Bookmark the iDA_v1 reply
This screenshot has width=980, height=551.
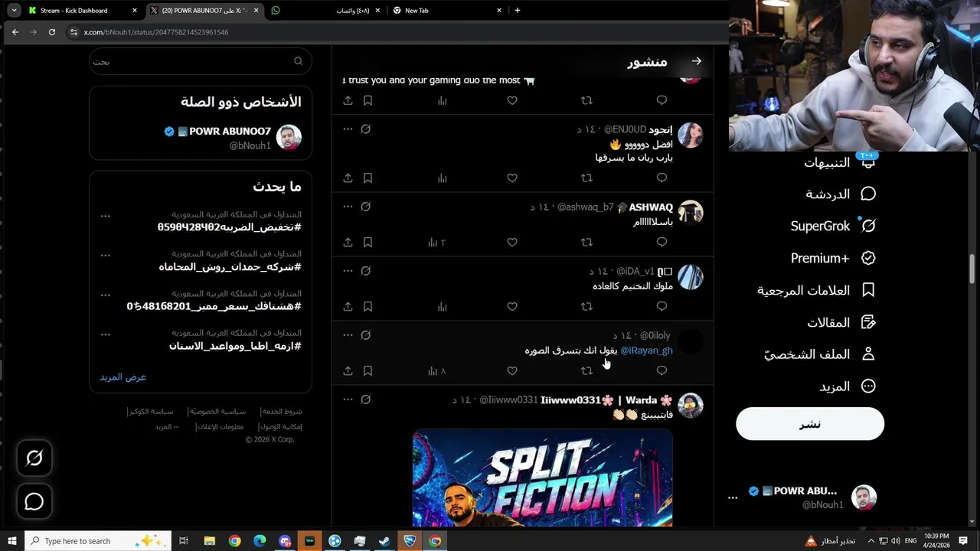pyautogui.click(x=367, y=307)
